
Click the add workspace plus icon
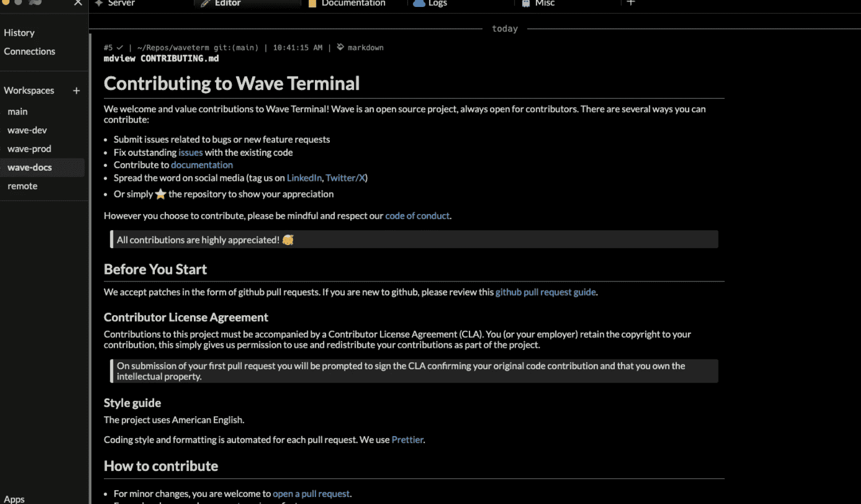[76, 91]
